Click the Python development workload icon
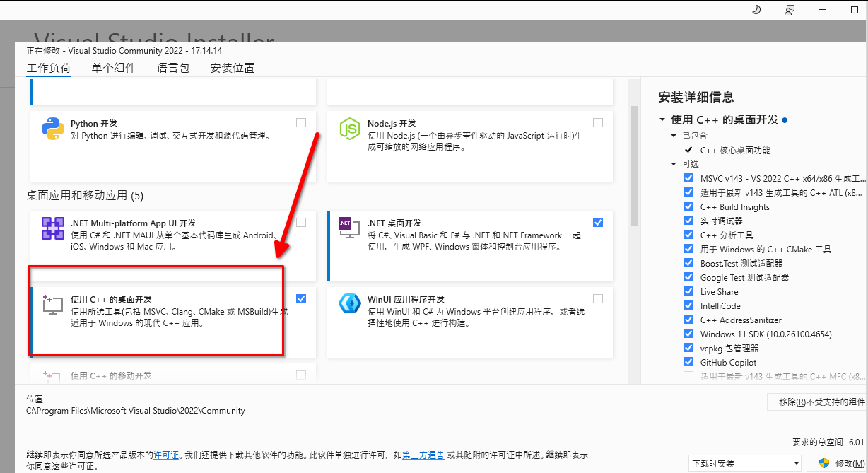This screenshot has width=868, height=473. click(54, 129)
